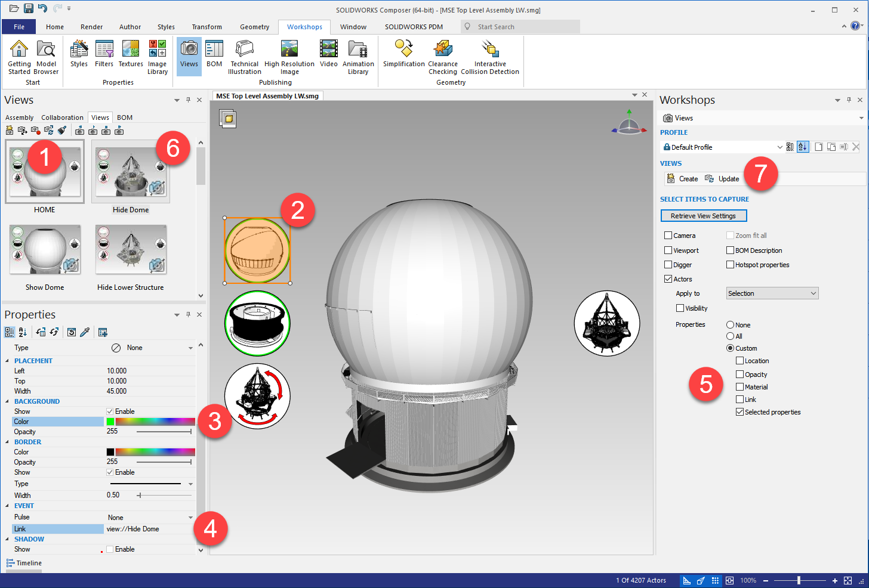
Task: Switch to the Geometry ribbon tab
Action: click(254, 27)
